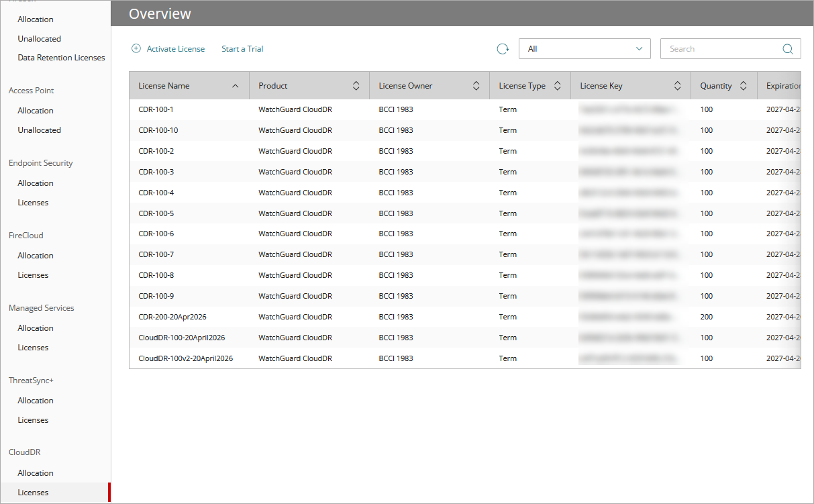The width and height of the screenshot is (814, 504).
Task: Open Allocation under Managed Services
Action: (x=36, y=328)
